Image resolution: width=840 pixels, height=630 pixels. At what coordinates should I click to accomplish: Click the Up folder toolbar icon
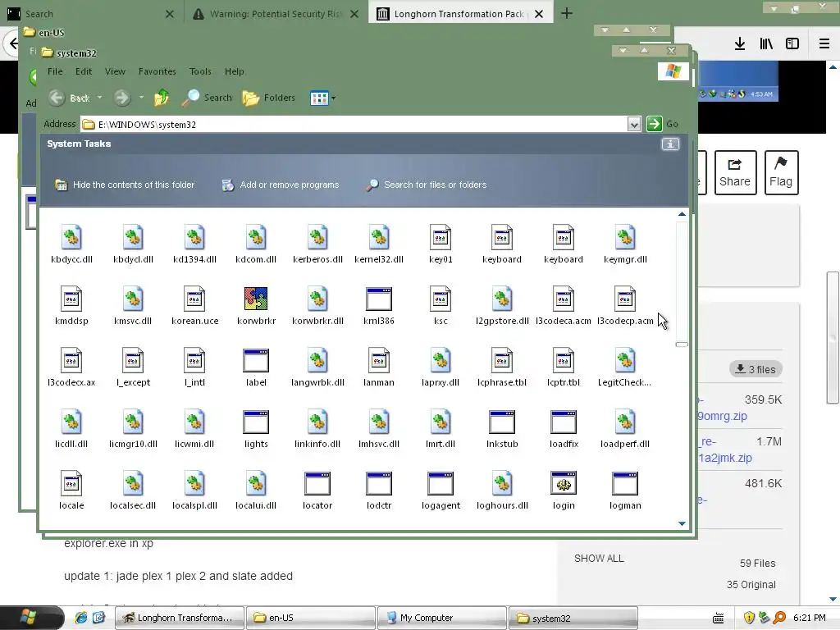tap(162, 98)
